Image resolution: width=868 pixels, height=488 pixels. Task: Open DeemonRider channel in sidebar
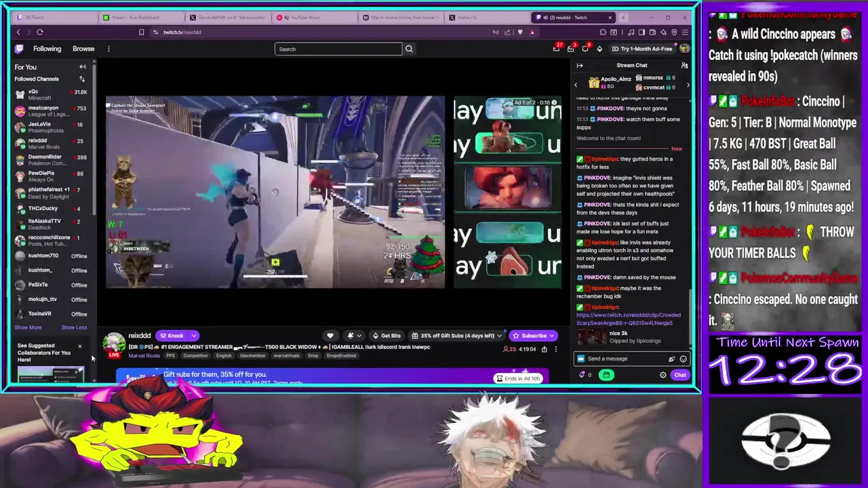pyautogui.click(x=51, y=160)
